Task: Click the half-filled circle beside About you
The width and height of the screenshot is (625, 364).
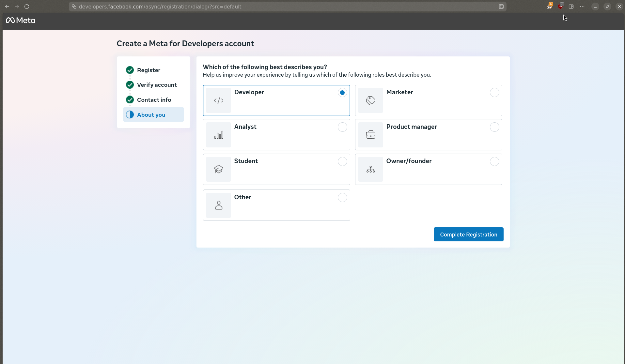Action: (130, 114)
